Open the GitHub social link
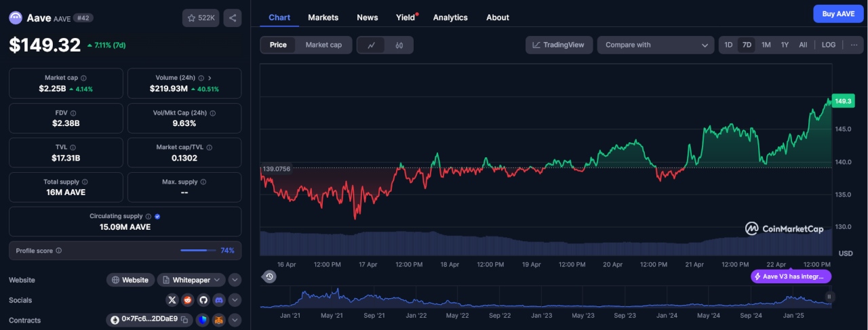868x330 pixels. coord(203,300)
